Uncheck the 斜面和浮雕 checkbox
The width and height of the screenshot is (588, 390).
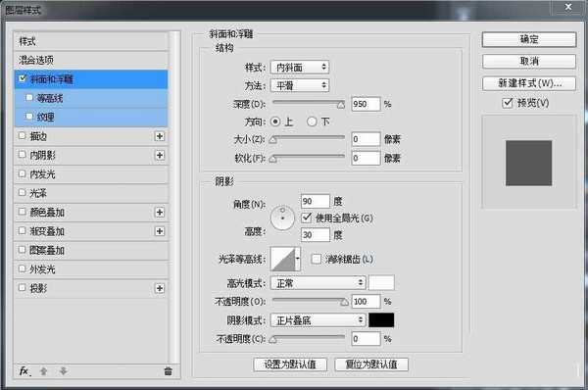click(x=23, y=78)
